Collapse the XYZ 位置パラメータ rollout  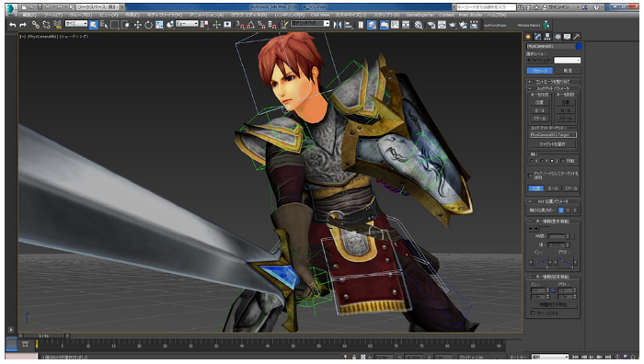(x=553, y=201)
